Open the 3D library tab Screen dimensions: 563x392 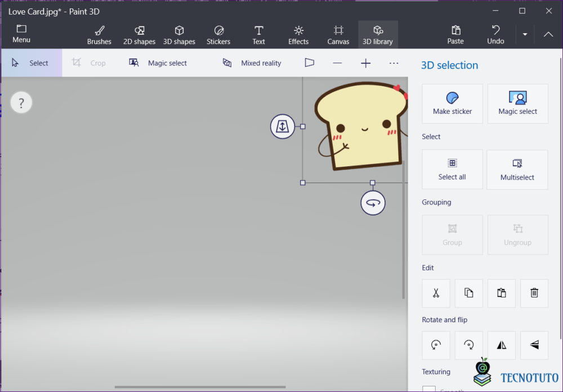click(x=378, y=35)
